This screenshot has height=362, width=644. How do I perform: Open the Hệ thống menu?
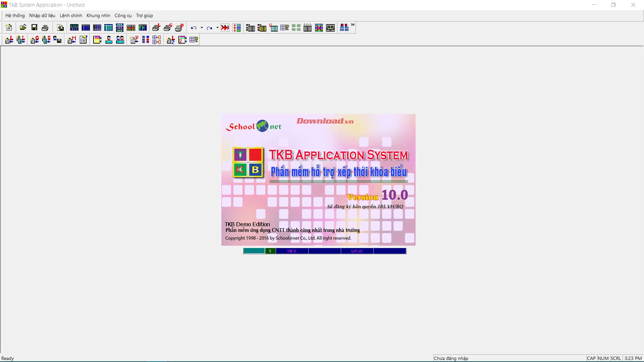click(x=15, y=15)
